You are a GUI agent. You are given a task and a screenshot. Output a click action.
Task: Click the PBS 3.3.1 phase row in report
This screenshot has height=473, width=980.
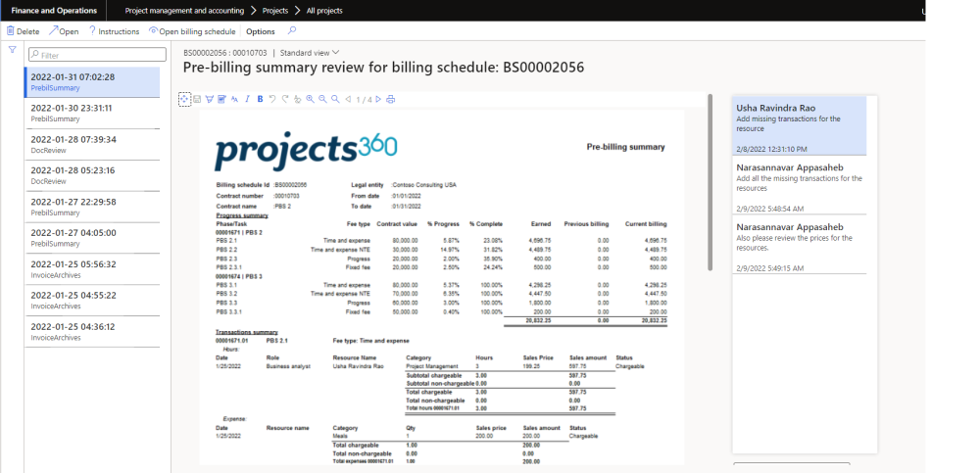[x=441, y=311]
